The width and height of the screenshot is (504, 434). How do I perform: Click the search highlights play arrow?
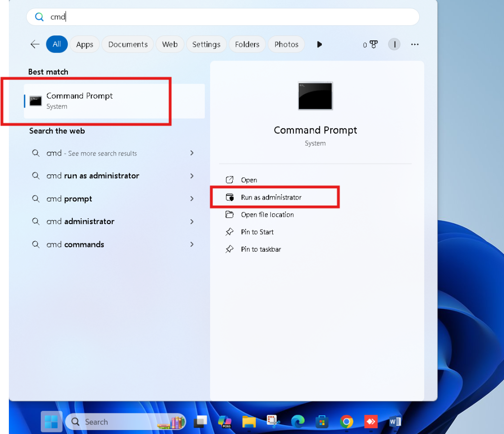coord(319,44)
